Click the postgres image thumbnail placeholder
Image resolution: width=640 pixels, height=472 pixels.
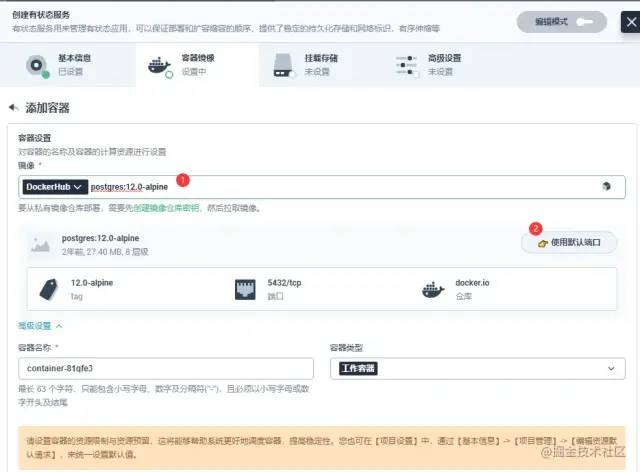[x=40, y=245]
